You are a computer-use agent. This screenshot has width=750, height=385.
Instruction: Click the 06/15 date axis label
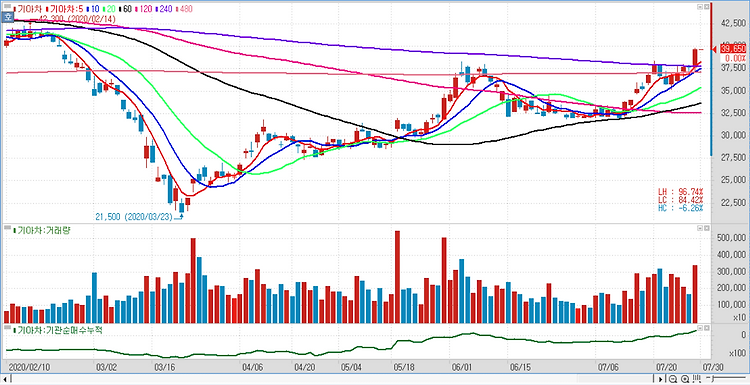520,367
